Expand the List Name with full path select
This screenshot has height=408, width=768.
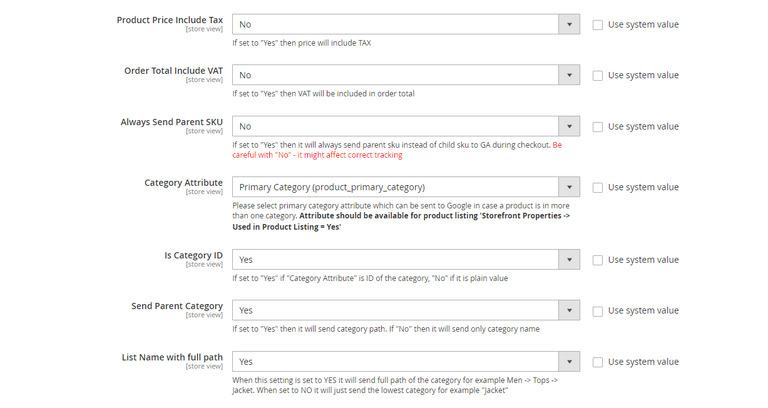[x=405, y=362]
